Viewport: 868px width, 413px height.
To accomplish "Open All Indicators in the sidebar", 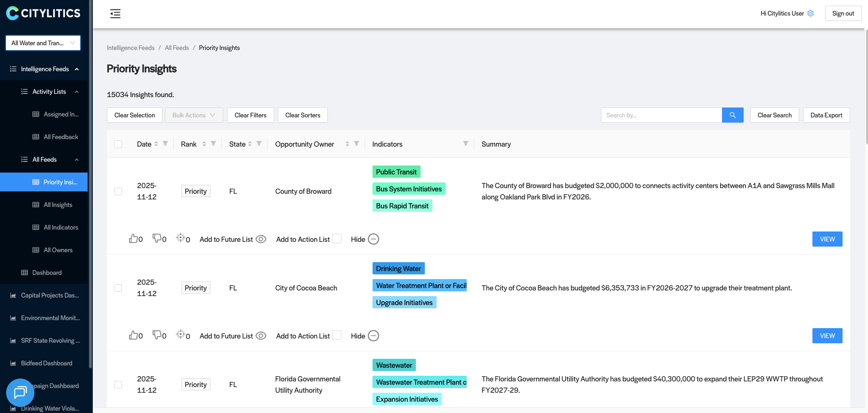I will pyautogui.click(x=61, y=227).
